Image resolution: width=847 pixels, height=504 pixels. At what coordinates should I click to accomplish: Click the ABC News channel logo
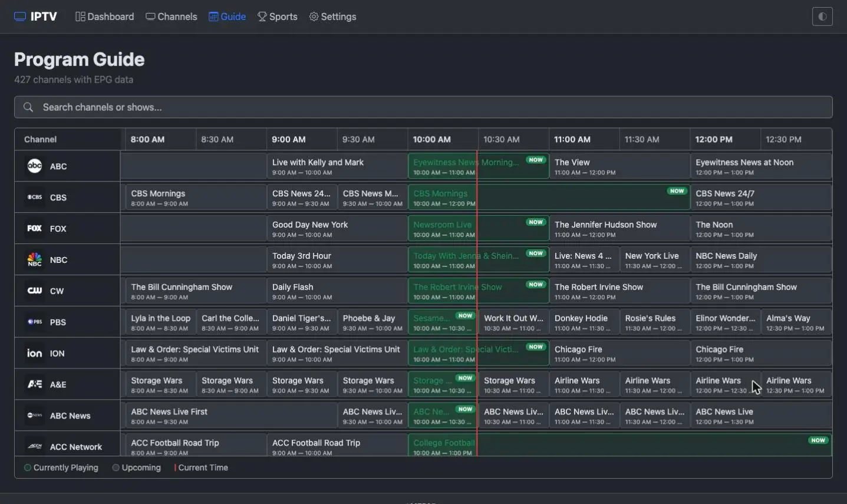pos(35,416)
